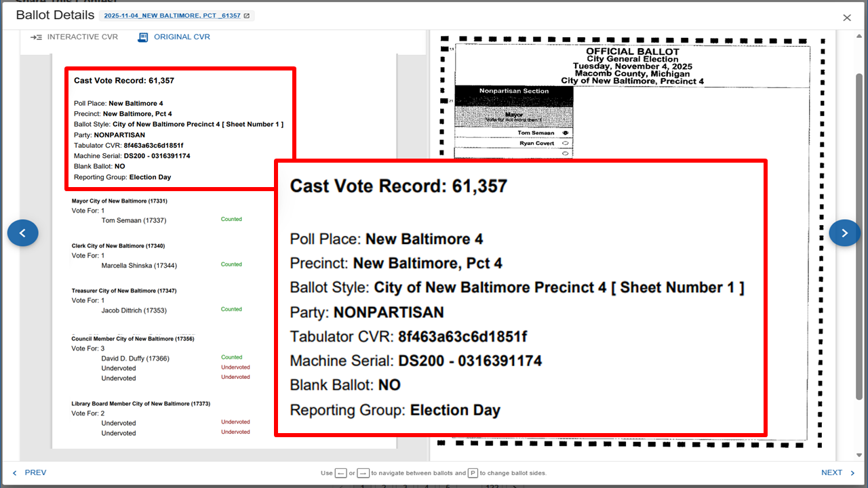This screenshot has height=488, width=868.
Task: Advance to next ballot with right arrow circle
Action: coord(844,233)
